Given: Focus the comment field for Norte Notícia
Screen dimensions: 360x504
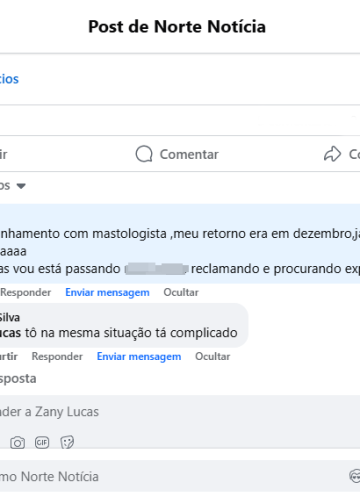Looking at the screenshot, I should click(x=173, y=476).
